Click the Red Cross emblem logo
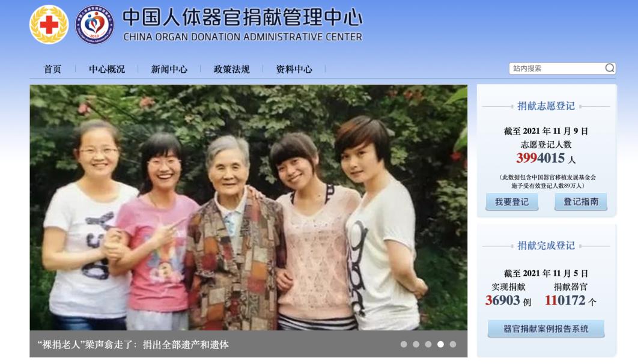The height and width of the screenshot is (364, 638). click(x=49, y=25)
